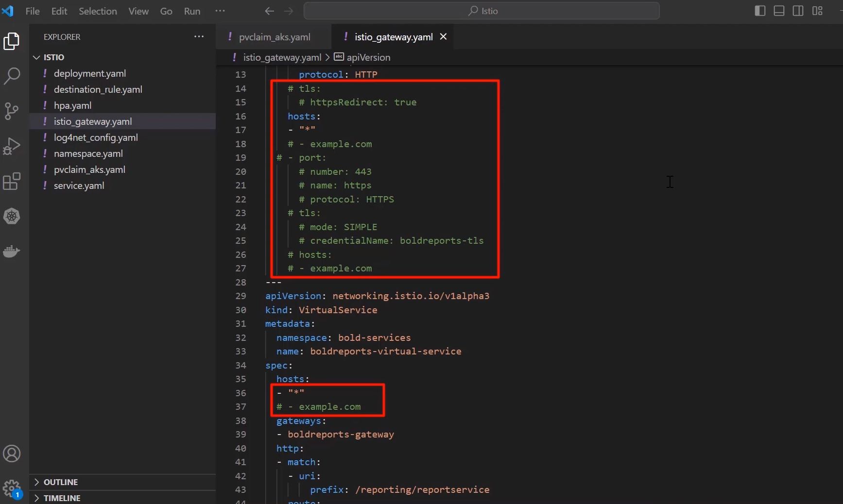Image resolution: width=843 pixels, height=504 pixels.
Task: Close the istio_gateway.yaml tab
Action: tap(443, 36)
